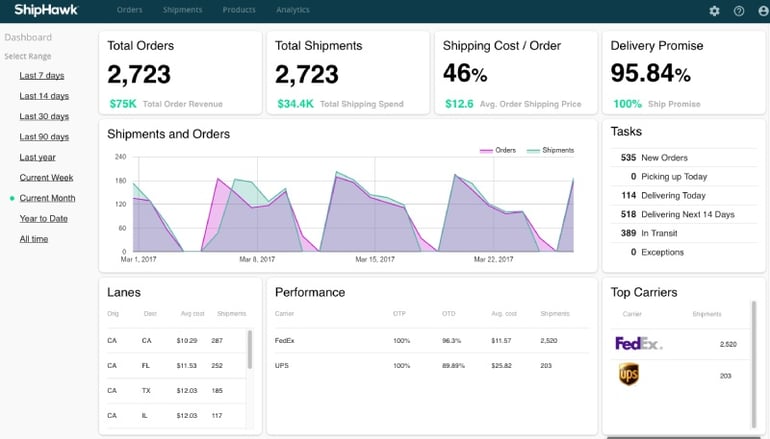Click the OTP column header in Performance
This screenshot has width=770, height=439.
pyautogui.click(x=399, y=313)
